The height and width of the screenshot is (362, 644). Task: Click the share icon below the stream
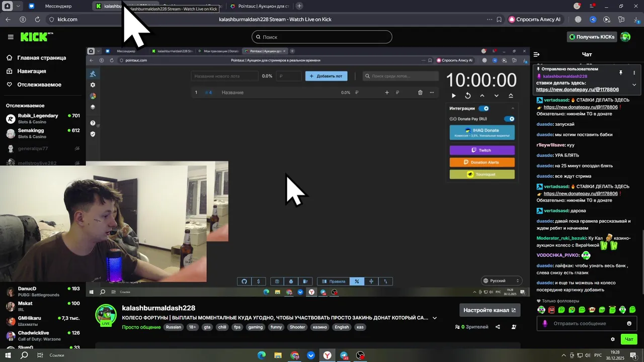(498, 327)
